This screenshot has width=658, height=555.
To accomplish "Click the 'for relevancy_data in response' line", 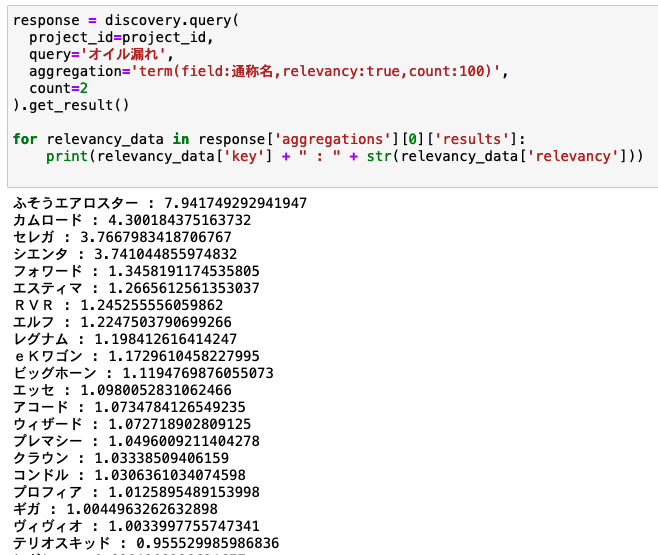I will click(269, 139).
